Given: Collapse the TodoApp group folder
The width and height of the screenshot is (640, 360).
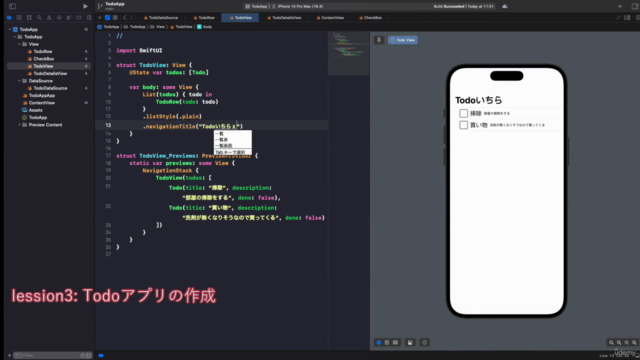Looking at the screenshot, I should coord(15,37).
